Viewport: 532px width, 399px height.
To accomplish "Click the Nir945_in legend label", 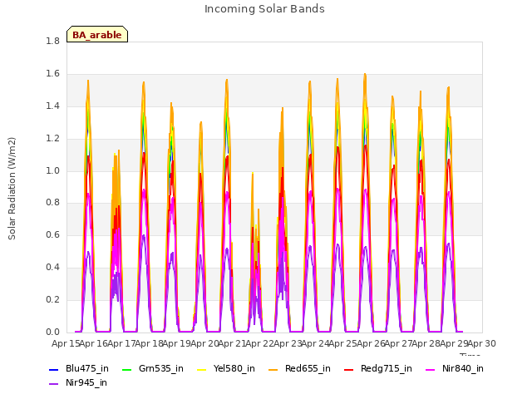I will click(x=86, y=382).
